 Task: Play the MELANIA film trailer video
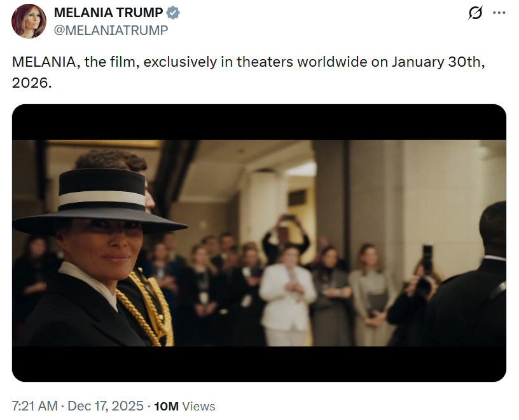pyautogui.click(x=259, y=243)
